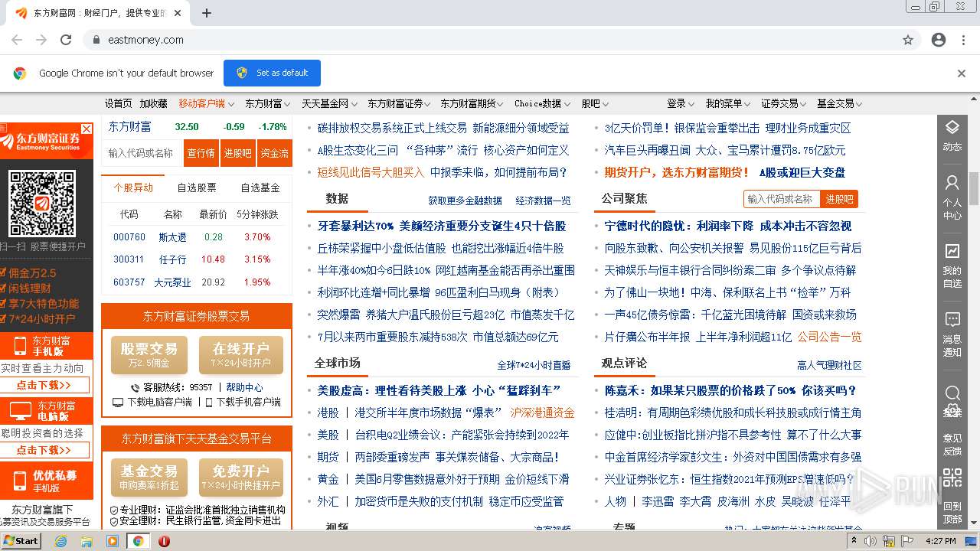Reload the page

66,40
